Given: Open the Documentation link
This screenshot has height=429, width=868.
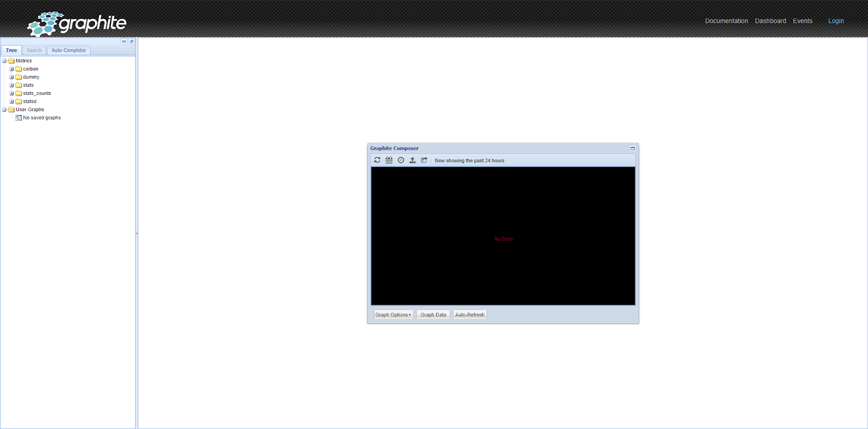Looking at the screenshot, I should click(726, 21).
